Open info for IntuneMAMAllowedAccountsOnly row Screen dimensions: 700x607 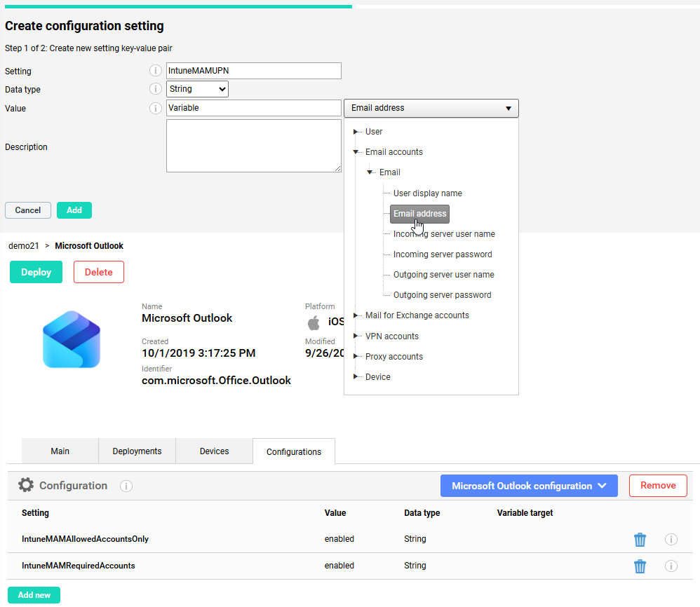(x=671, y=539)
